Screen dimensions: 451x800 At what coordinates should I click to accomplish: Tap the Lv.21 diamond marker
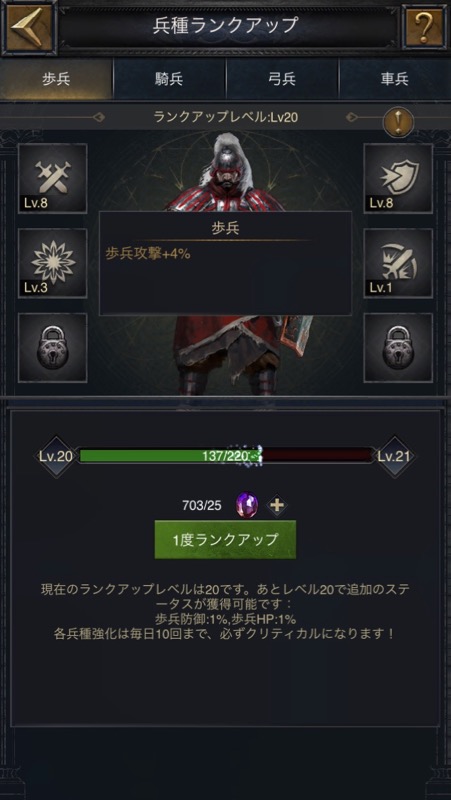coord(394,456)
